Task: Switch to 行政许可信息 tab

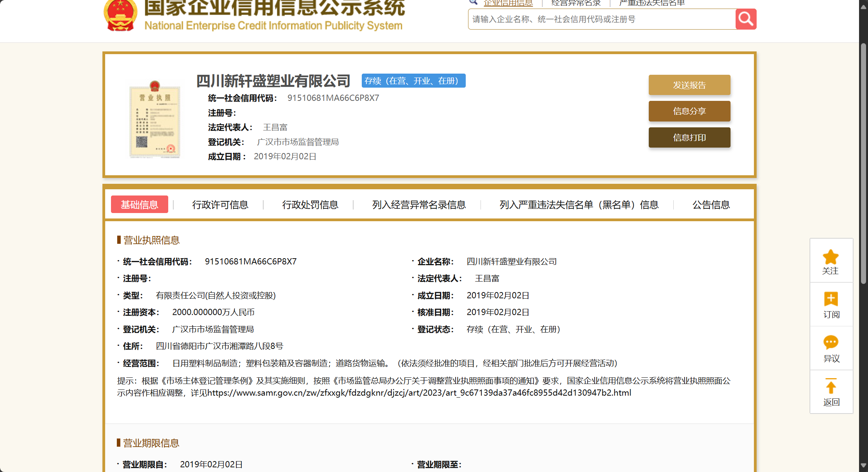Action: [x=220, y=205]
